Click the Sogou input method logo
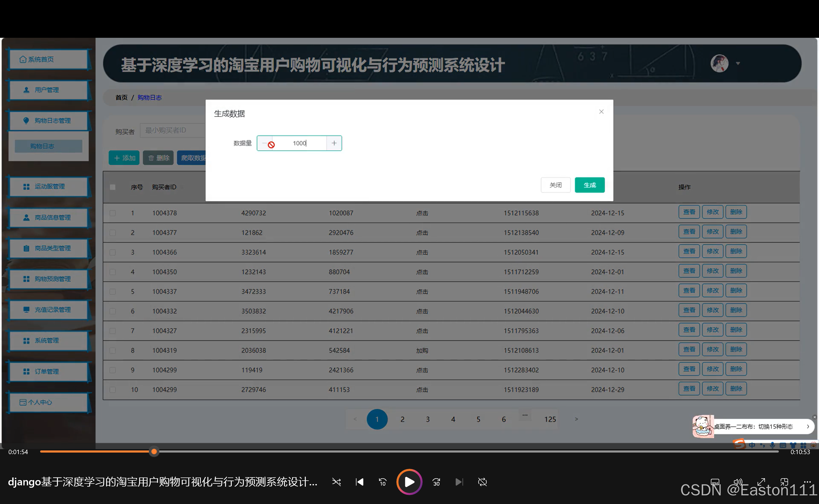819x504 pixels. [739, 444]
